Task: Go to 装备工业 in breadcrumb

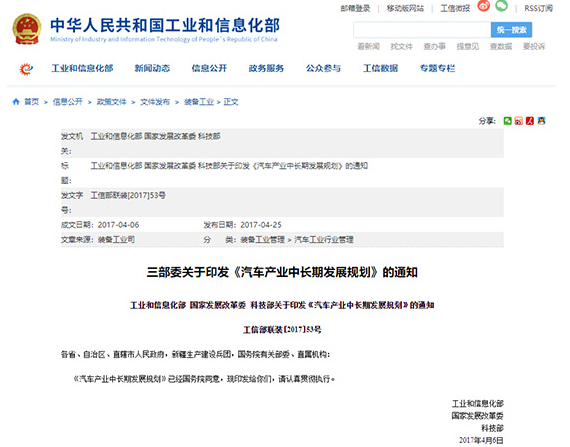Action: pos(199,102)
